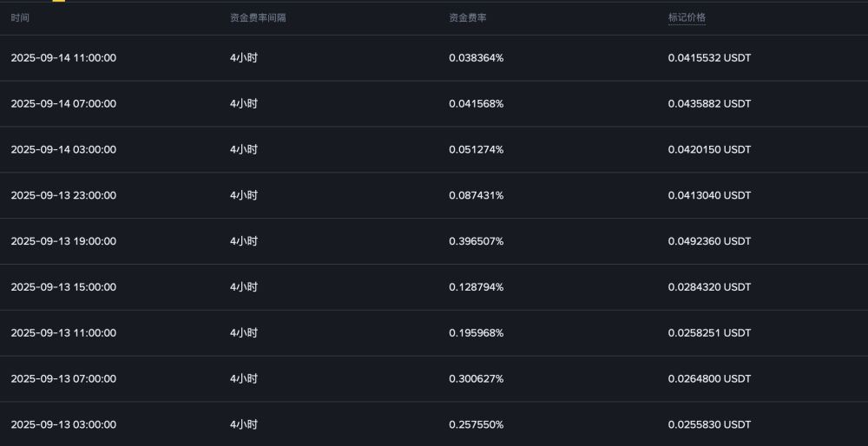868x446 pixels.
Task: Click the 0.396507% funding rate value
Action: [476, 241]
